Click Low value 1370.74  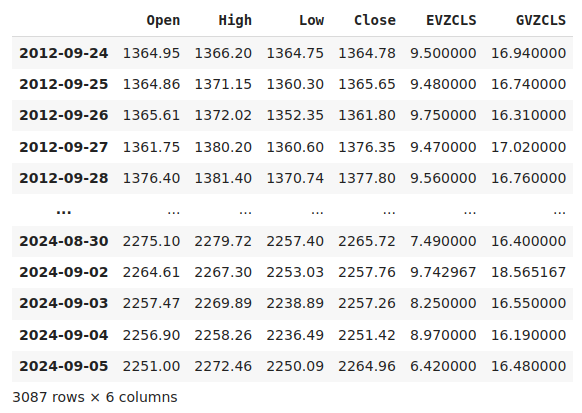click(295, 178)
